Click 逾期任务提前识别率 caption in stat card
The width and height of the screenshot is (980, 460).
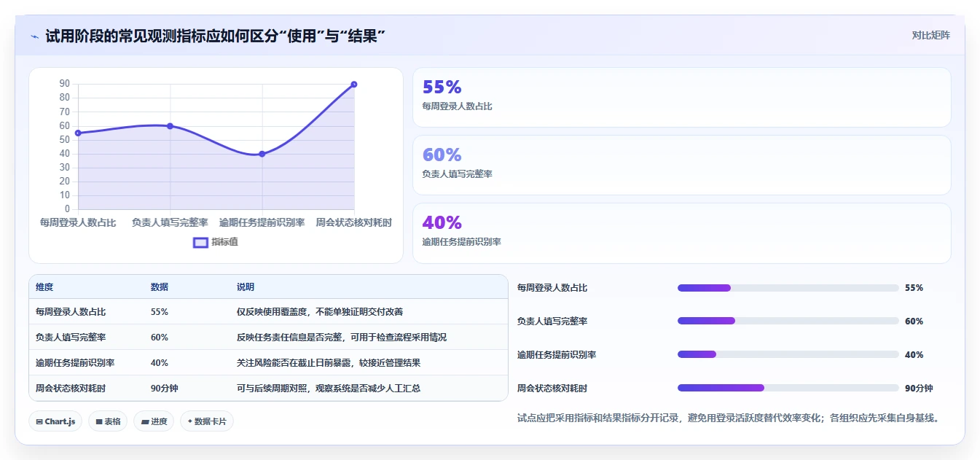click(462, 242)
